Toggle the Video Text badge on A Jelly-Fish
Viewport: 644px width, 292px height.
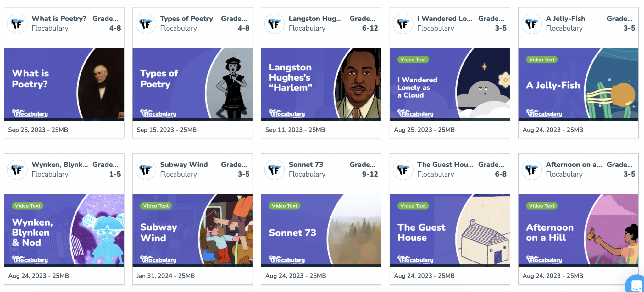click(541, 59)
